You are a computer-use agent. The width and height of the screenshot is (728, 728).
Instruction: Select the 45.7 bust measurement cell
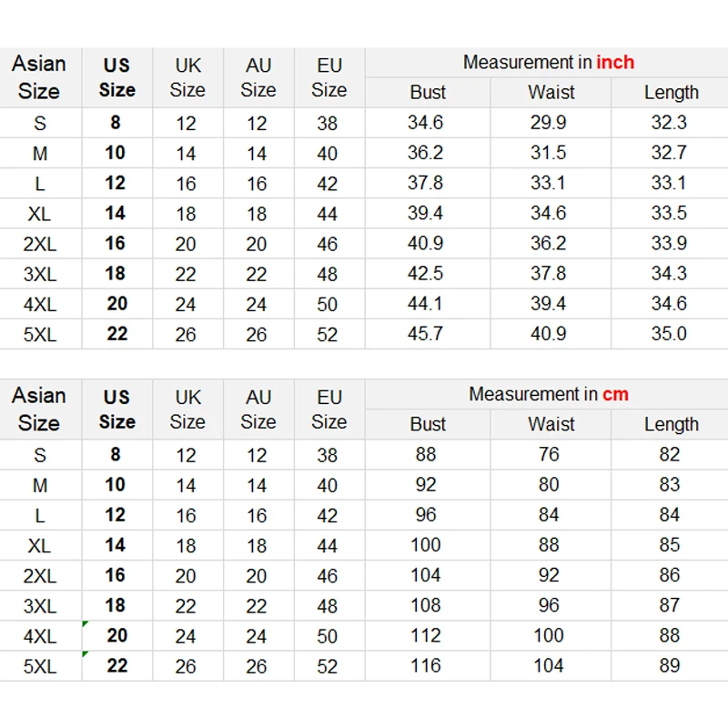pyautogui.click(x=426, y=334)
